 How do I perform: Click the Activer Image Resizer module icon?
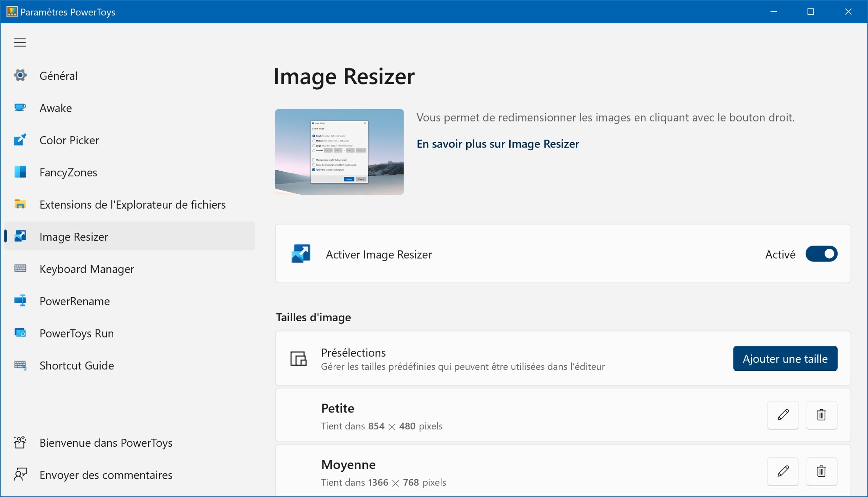[301, 254]
